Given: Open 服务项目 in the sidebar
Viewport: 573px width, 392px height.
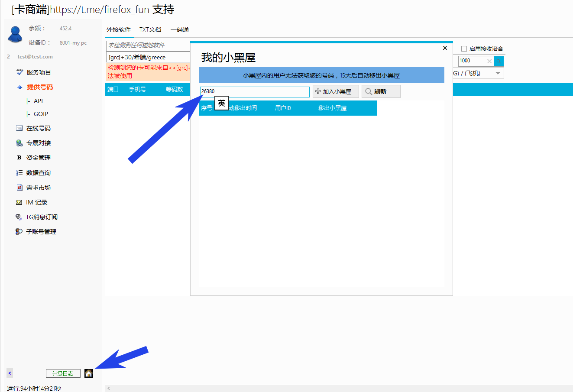Looking at the screenshot, I should point(39,72).
